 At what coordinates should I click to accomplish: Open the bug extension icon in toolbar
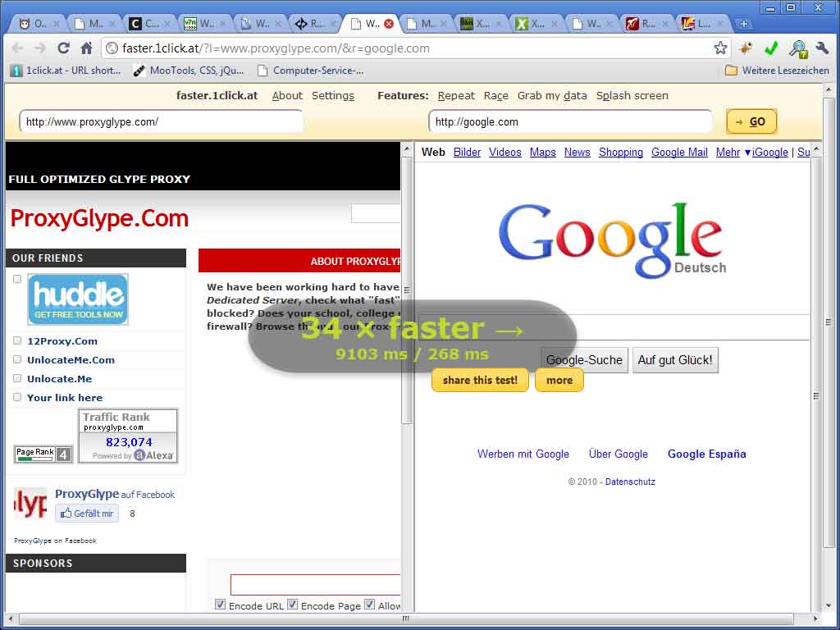[x=745, y=48]
